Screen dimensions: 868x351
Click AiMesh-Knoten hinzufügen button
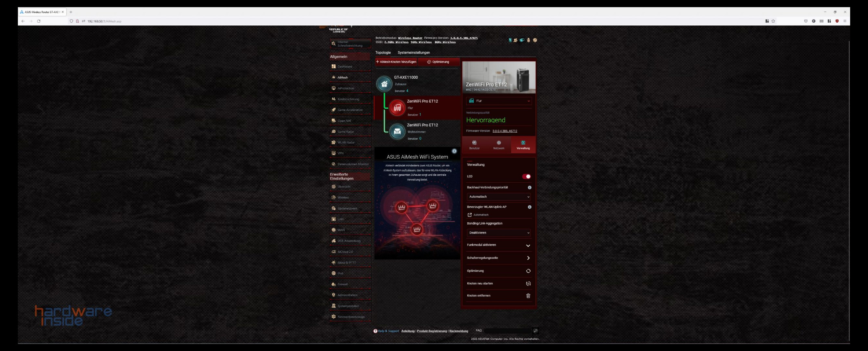coord(396,62)
